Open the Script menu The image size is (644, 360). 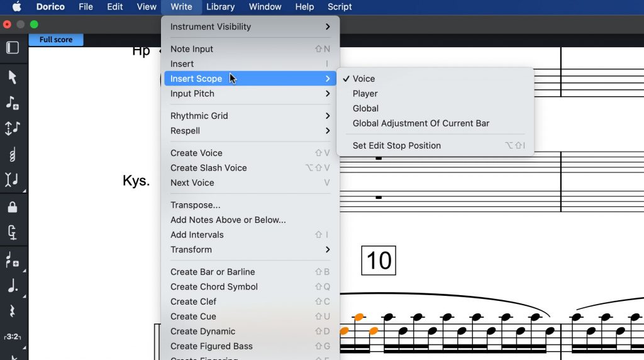[x=340, y=6]
